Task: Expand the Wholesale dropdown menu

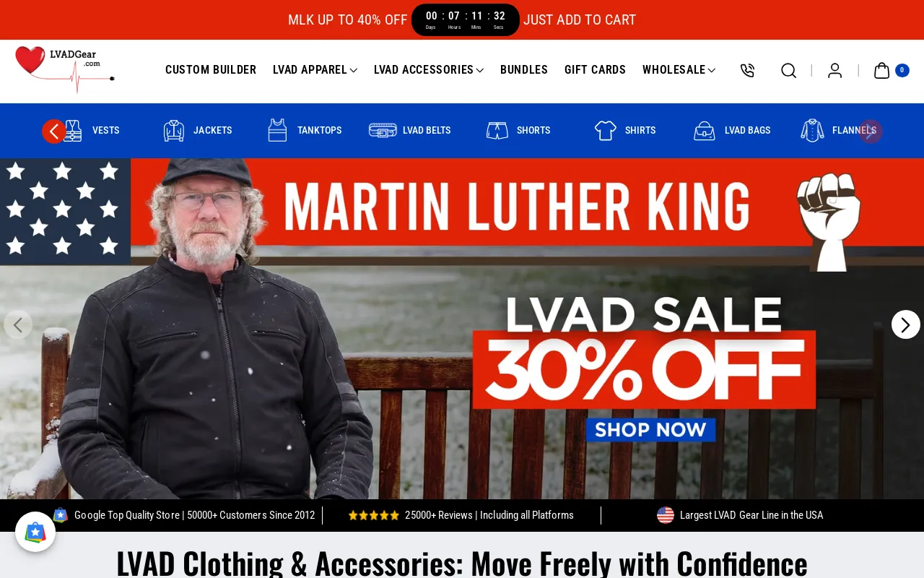Action: (x=679, y=70)
